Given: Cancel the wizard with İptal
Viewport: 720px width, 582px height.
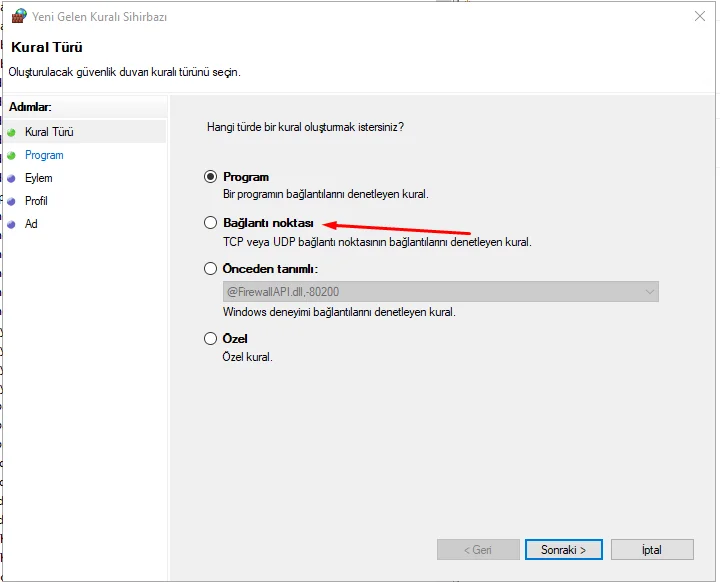Looking at the screenshot, I should [x=652, y=549].
